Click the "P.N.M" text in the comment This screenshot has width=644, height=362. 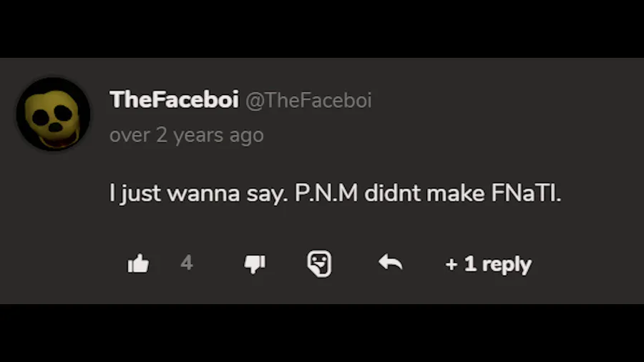tap(326, 193)
